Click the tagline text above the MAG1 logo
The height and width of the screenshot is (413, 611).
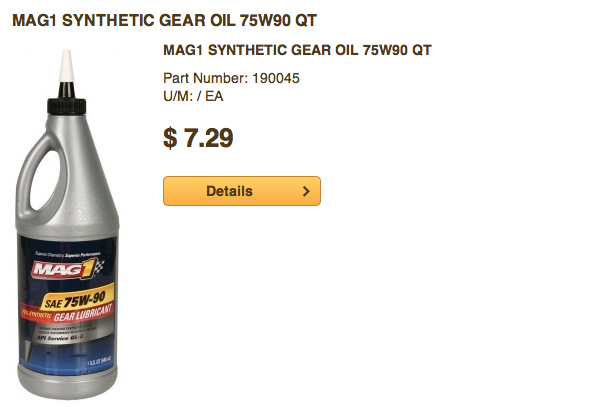click(x=68, y=254)
